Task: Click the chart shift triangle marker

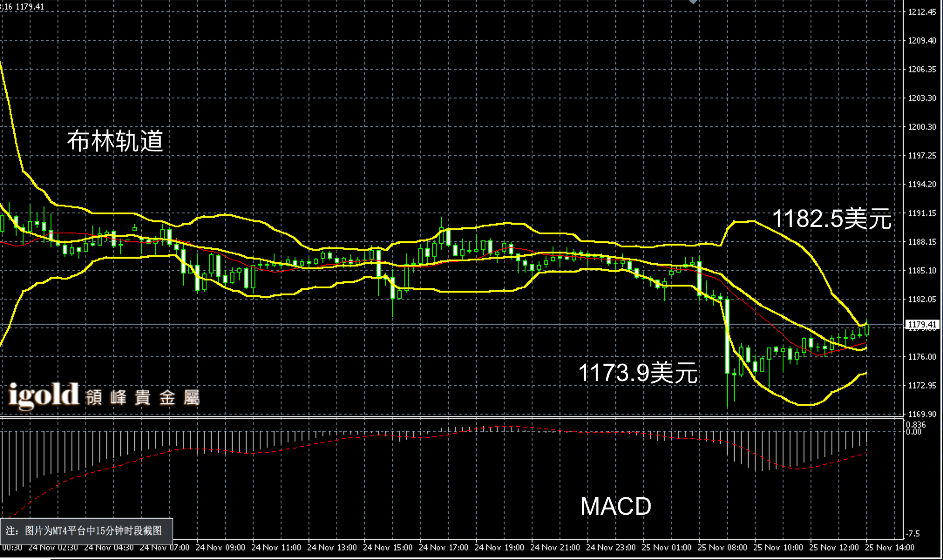Action: pyautogui.click(x=693, y=2)
